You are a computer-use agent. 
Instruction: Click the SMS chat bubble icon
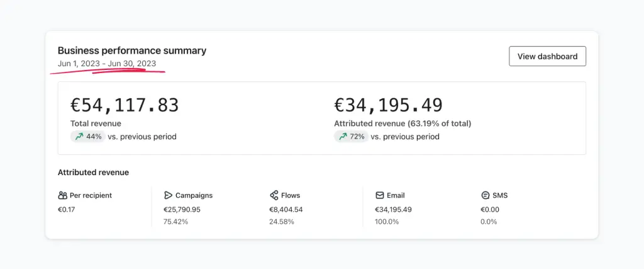click(485, 195)
